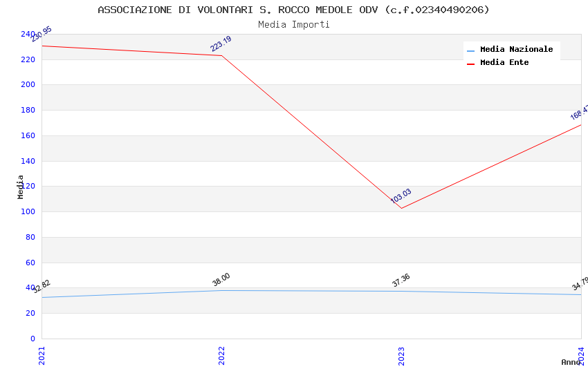Click the 32.82 data label
The height and width of the screenshot is (380, 588).
coord(42,287)
